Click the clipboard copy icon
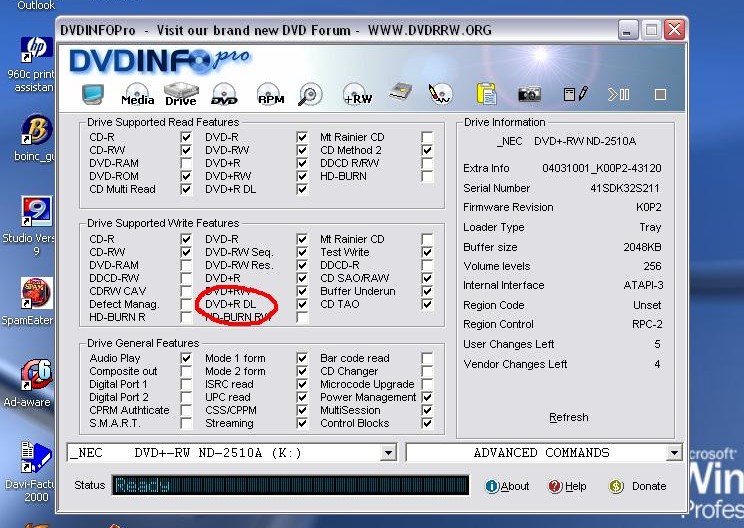 pos(486,93)
